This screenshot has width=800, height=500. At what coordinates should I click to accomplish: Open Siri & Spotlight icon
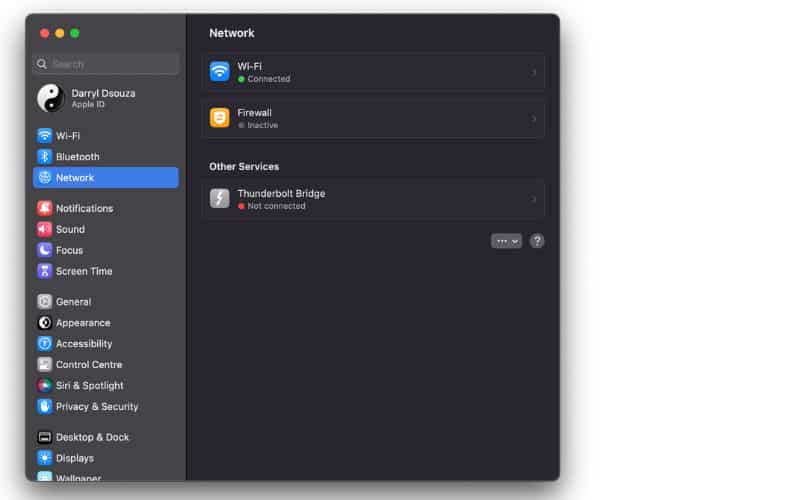[x=45, y=386]
